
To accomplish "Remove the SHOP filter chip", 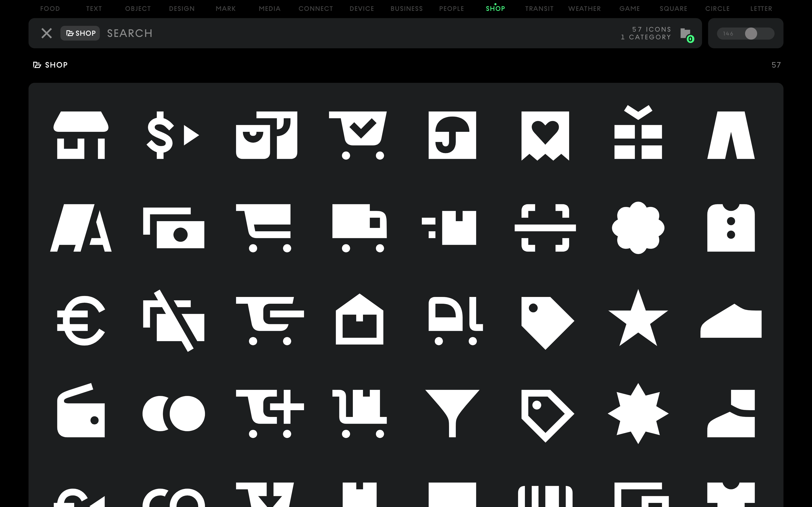I will coord(80,33).
